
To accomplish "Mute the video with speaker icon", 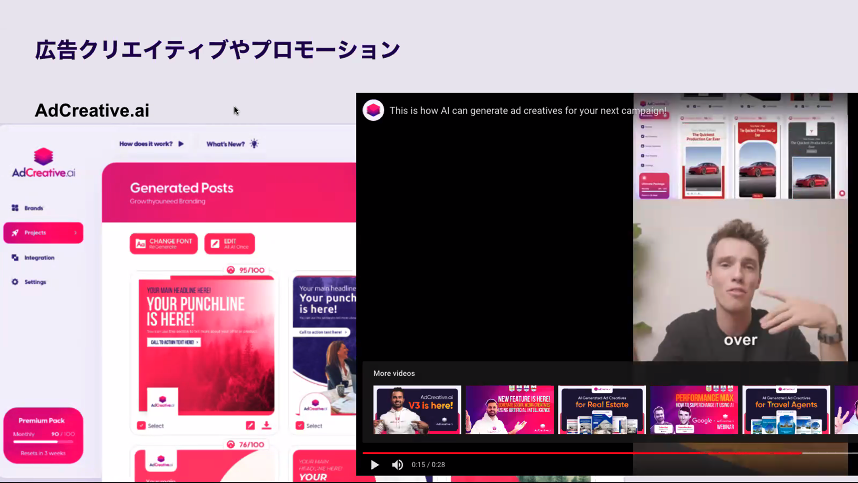I will (x=397, y=464).
